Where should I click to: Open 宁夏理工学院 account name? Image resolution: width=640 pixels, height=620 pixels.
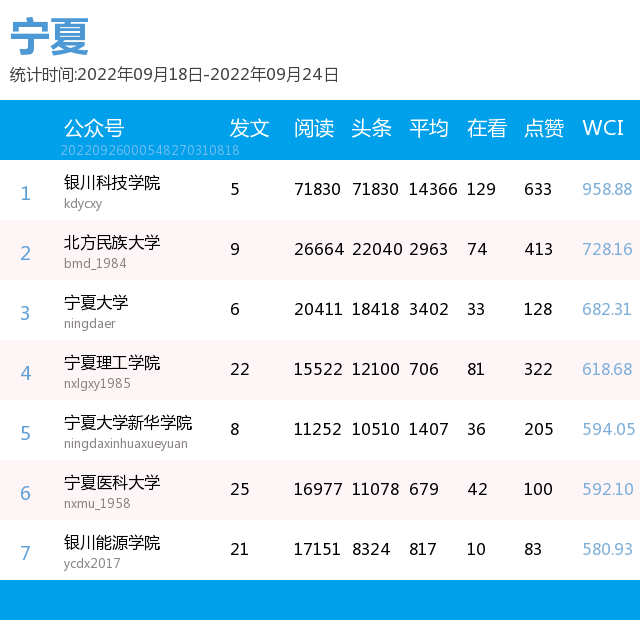(x=112, y=362)
